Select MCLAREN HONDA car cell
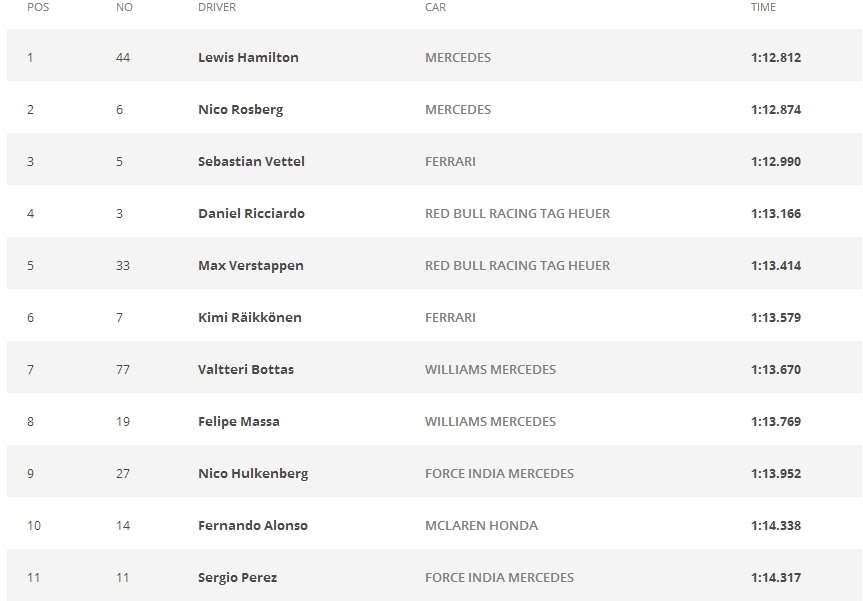 481,526
